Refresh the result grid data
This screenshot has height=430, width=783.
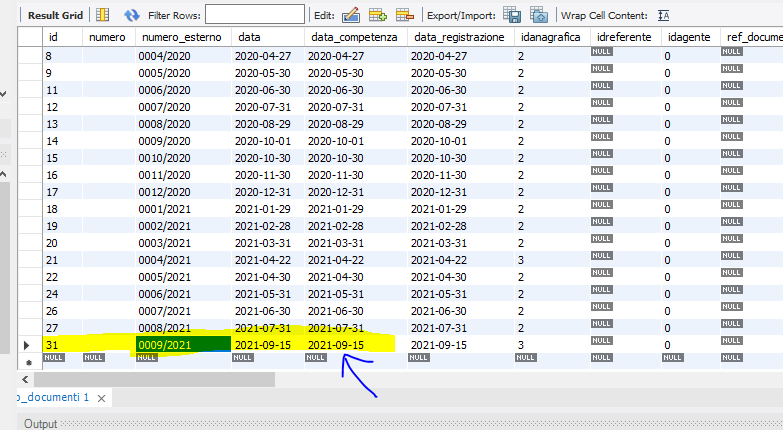tap(132, 15)
